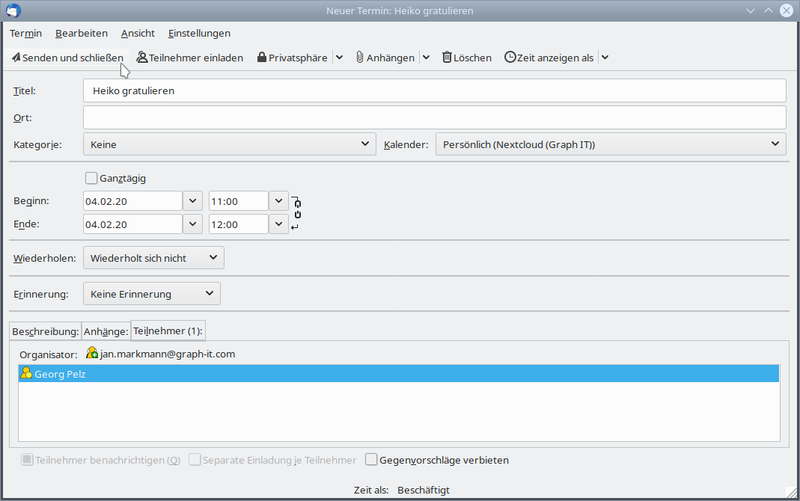The height and width of the screenshot is (501, 800).
Task: Open the Erinnerung dropdown
Action: 152,294
